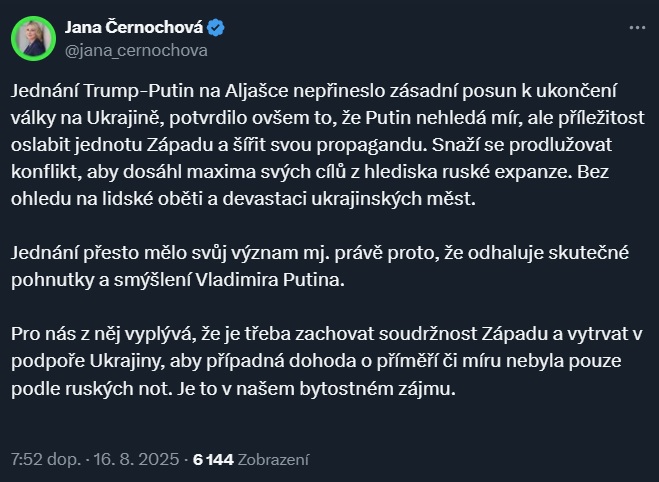Click the 6 144 view count number
Image resolution: width=659 pixels, height=482 pixels.
click(213, 459)
